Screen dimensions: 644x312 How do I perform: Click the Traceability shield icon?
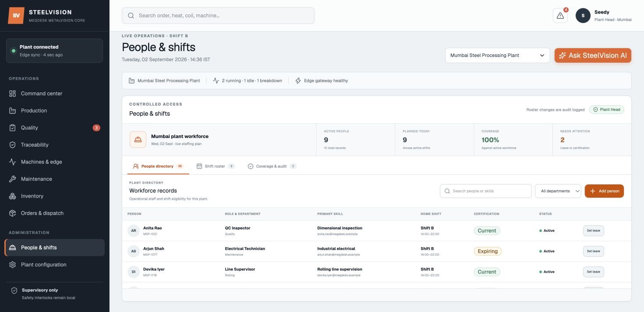pyautogui.click(x=13, y=145)
